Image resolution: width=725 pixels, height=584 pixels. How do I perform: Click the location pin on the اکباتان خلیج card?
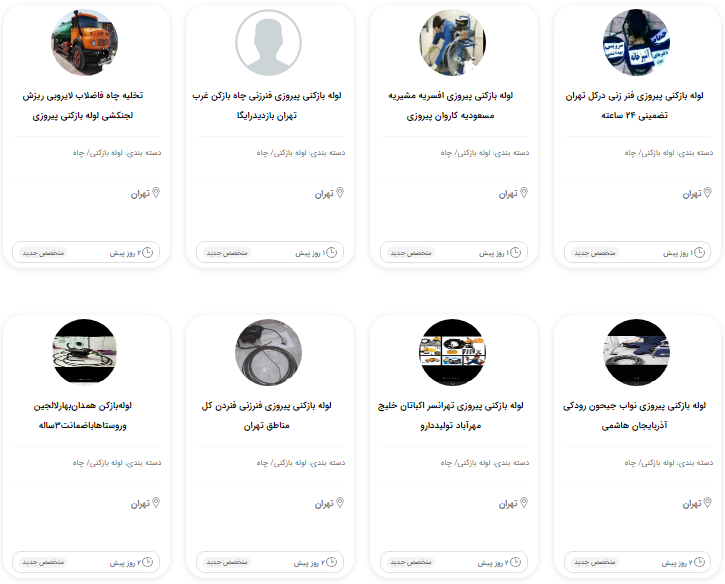524,503
